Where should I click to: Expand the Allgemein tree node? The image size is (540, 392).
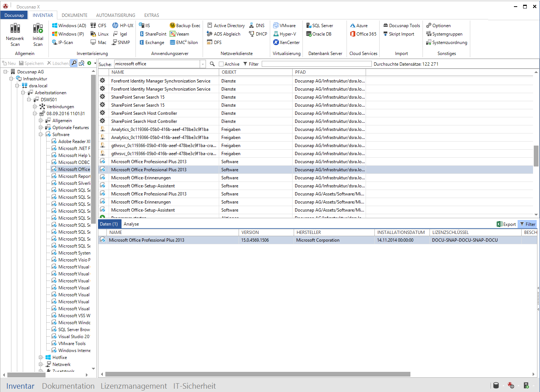point(41,120)
